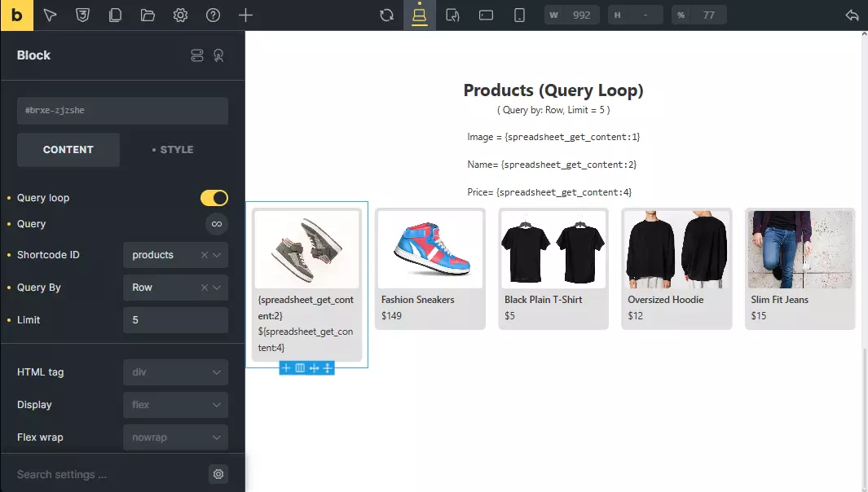868x492 pixels.
Task: Turn off the Query loop toggle
Action: [214, 198]
